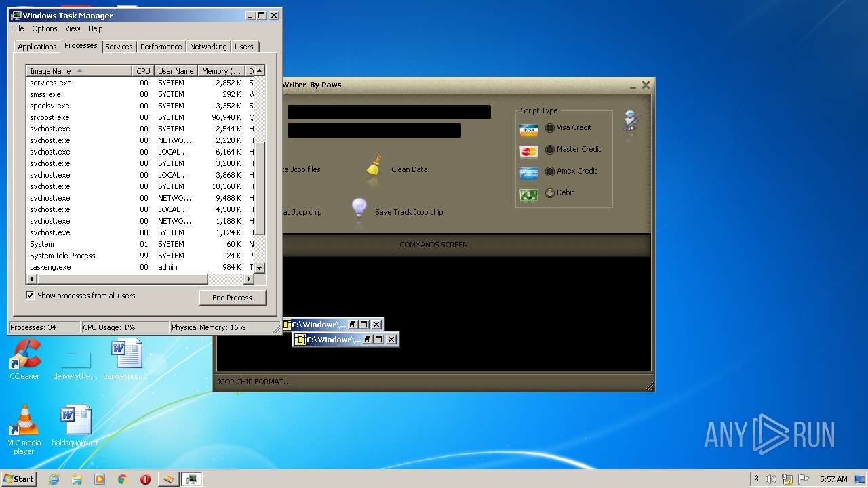868x488 pixels.
Task: Click the horizontal scrollbar right arrow
Action: [249, 279]
